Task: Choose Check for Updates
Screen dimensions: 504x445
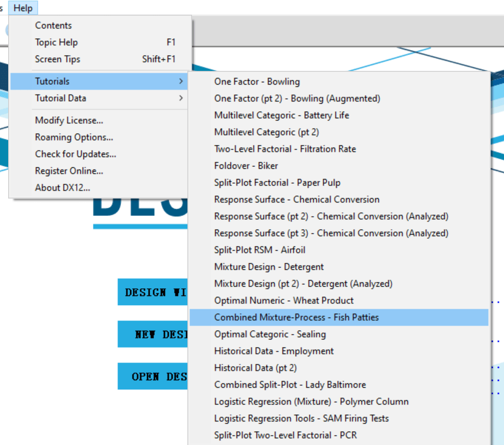Action: click(x=99, y=154)
